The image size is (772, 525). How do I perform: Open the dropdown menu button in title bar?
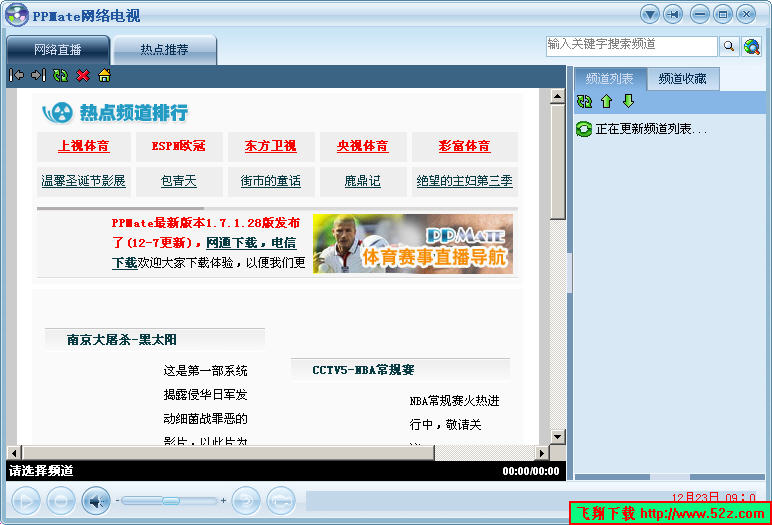tap(649, 14)
